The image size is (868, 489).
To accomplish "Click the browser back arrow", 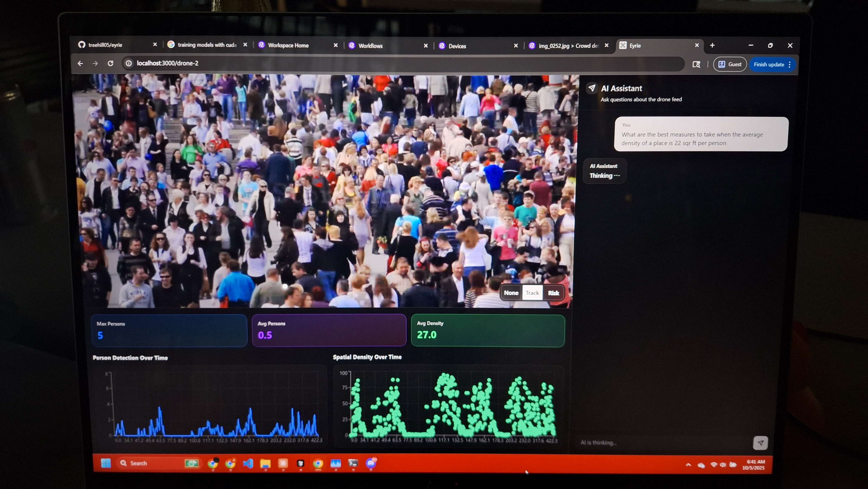I will pyautogui.click(x=80, y=63).
